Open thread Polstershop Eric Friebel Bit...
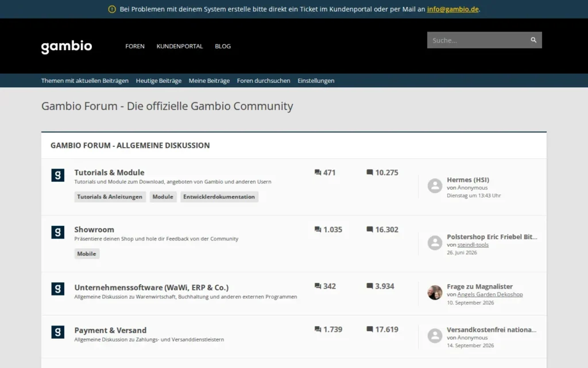The height and width of the screenshot is (368, 588). (492, 237)
